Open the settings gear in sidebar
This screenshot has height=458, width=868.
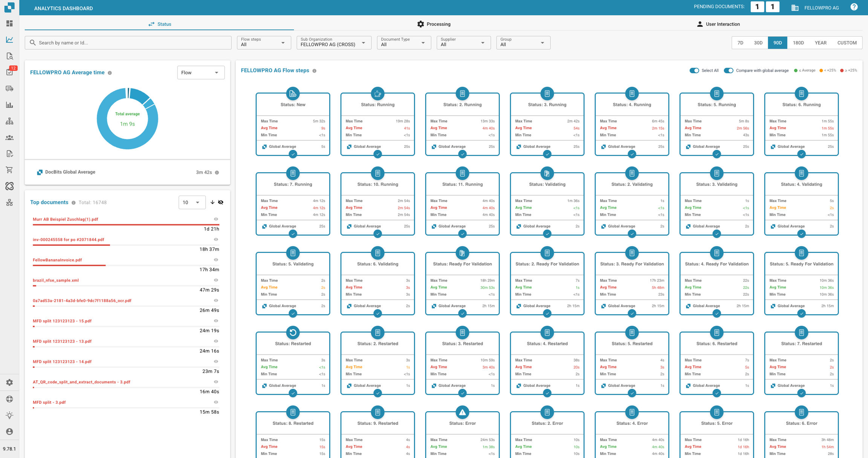pyautogui.click(x=10, y=382)
